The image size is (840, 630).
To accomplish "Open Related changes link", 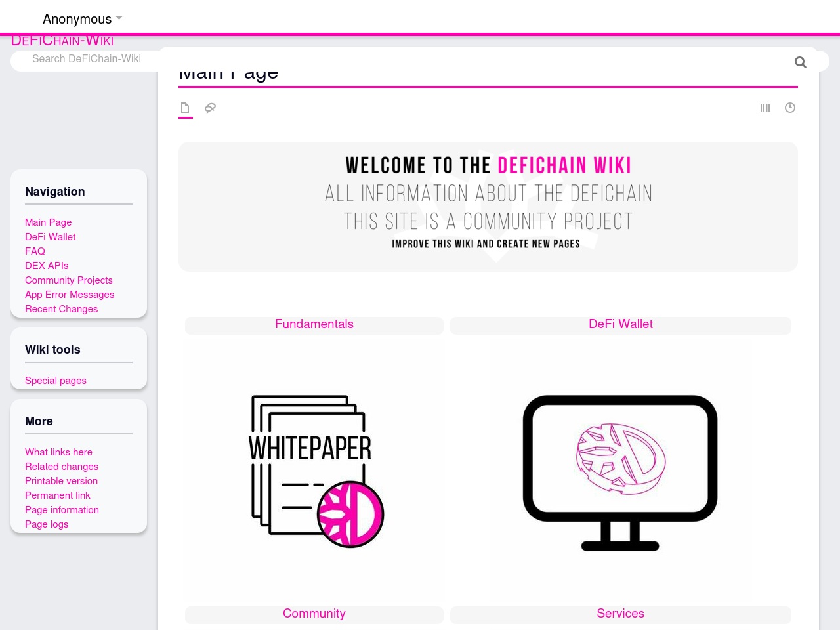I will [x=62, y=467].
